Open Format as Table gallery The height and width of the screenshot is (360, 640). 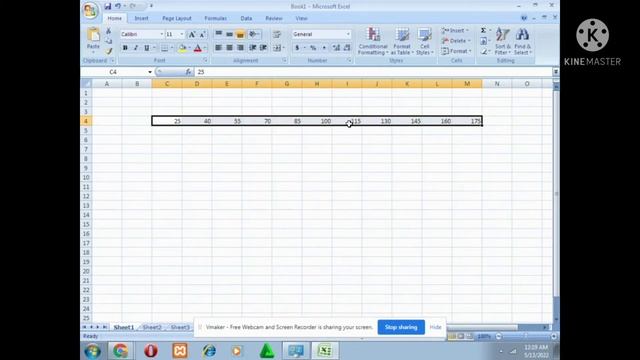[x=402, y=41]
